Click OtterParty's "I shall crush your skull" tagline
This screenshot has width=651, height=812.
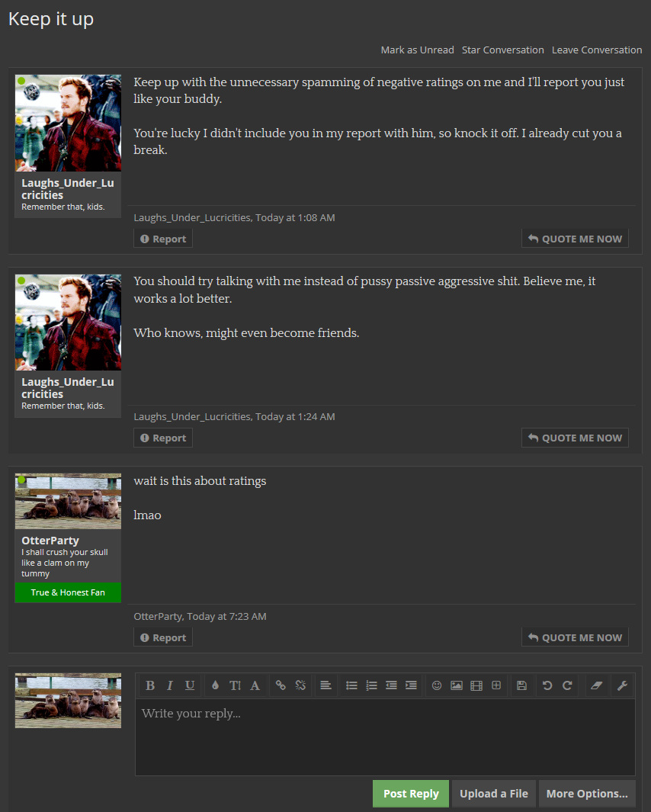click(x=65, y=563)
